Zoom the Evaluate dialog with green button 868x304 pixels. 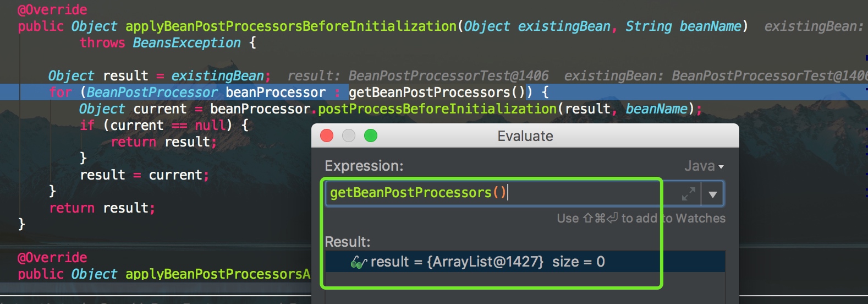tap(371, 135)
